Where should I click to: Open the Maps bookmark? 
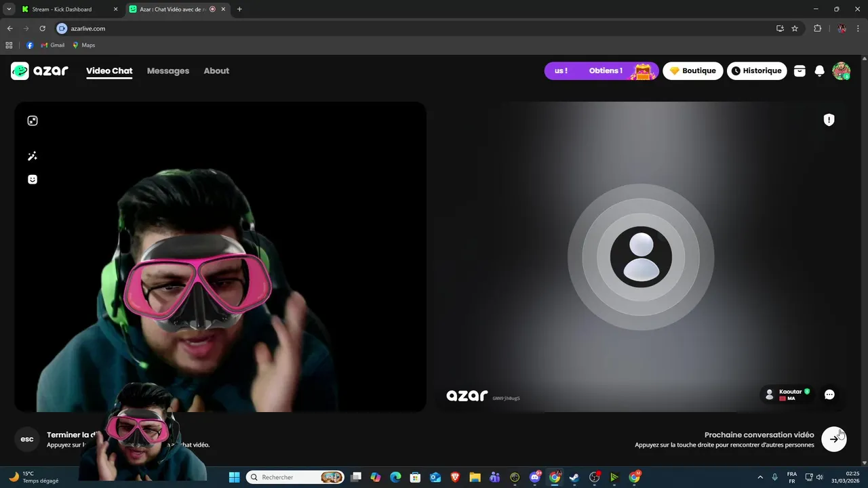83,45
